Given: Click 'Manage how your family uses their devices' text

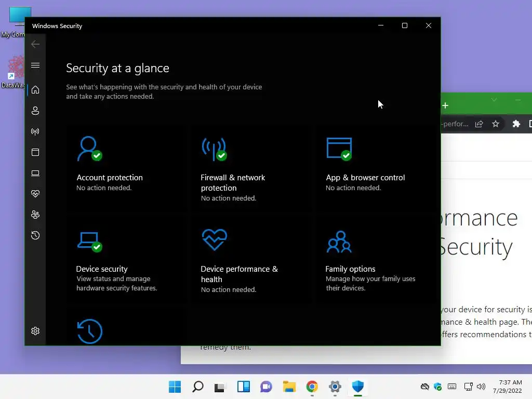Looking at the screenshot, I should (370, 283).
